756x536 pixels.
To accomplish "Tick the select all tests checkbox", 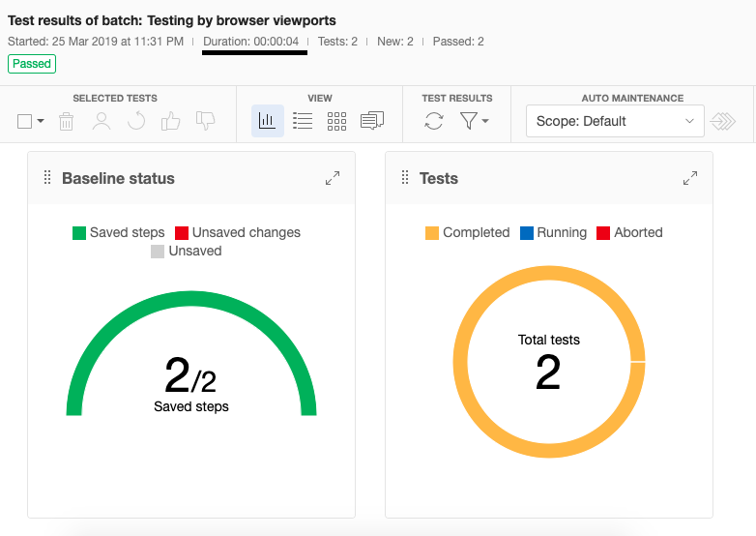I will tap(25, 121).
